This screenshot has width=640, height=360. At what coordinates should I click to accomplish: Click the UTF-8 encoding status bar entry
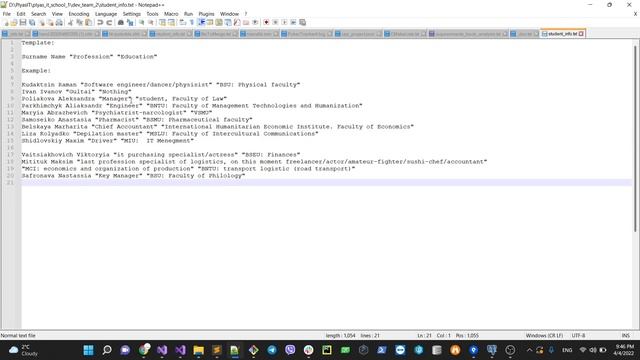[578, 336]
